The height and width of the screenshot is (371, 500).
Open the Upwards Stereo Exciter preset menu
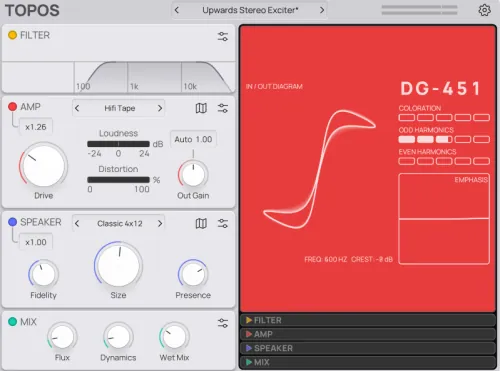250,10
